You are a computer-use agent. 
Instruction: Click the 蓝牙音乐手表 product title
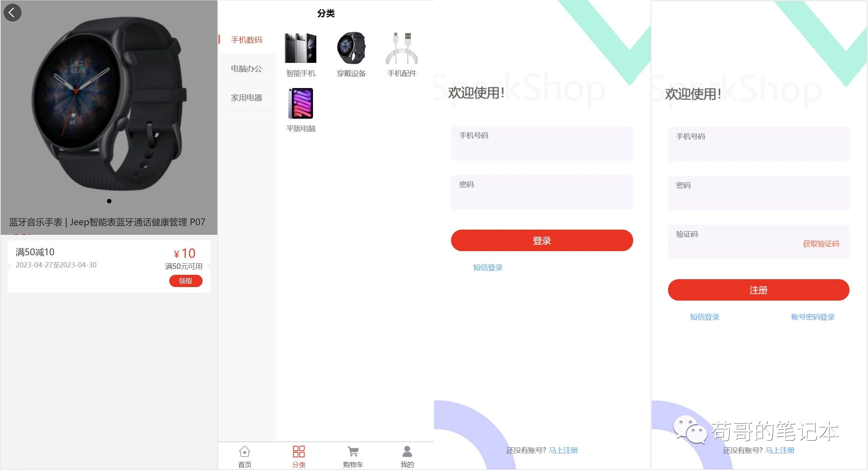tap(107, 222)
